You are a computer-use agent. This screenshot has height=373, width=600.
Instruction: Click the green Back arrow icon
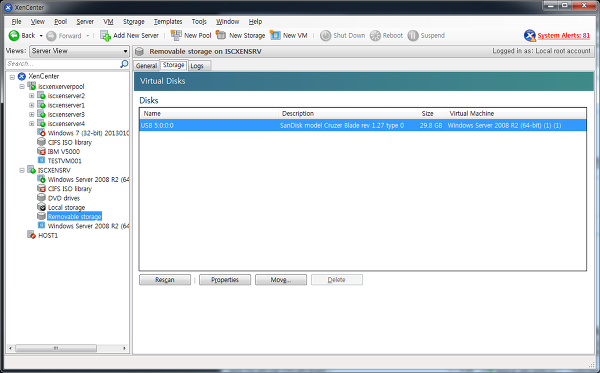[14, 36]
